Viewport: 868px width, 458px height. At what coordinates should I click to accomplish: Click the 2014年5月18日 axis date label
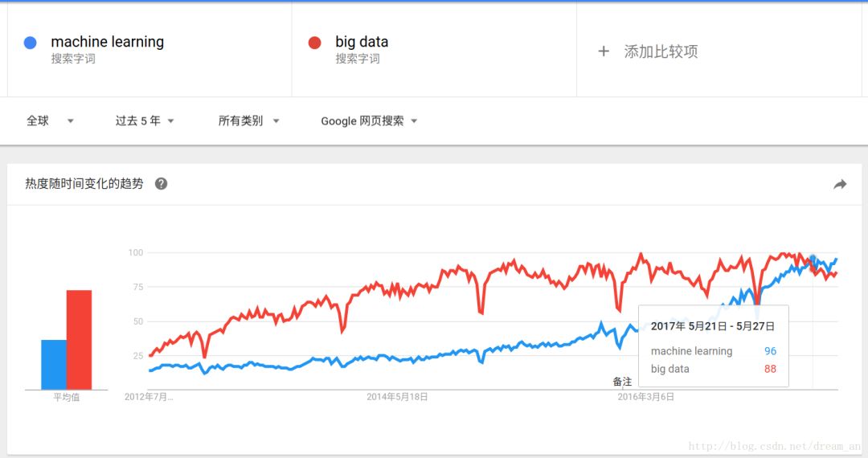coord(397,397)
